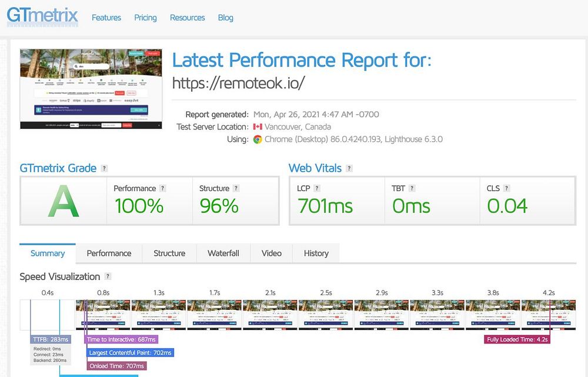This screenshot has width=588, height=377.
Task: Open the Features menu link
Action: click(x=106, y=18)
